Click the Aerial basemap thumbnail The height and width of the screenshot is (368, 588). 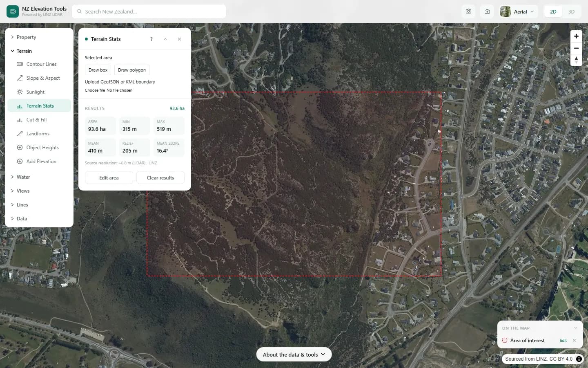point(506,11)
